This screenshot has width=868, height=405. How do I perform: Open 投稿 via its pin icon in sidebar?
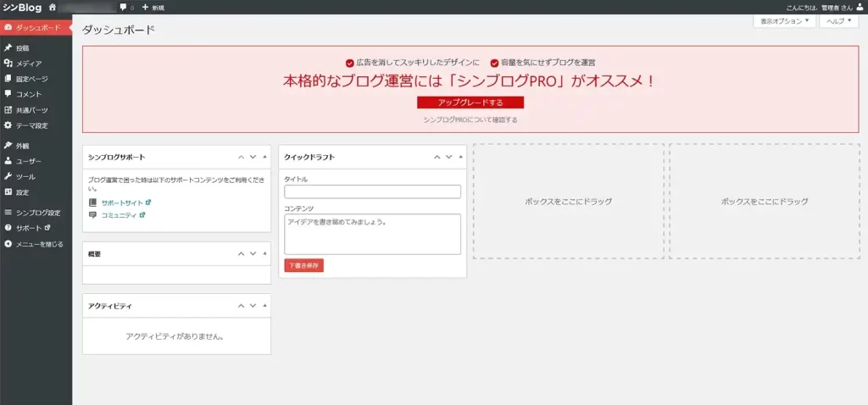coord(8,48)
